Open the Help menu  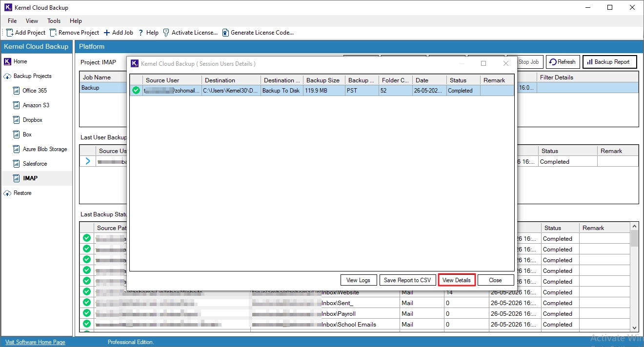click(x=76, y=21)
